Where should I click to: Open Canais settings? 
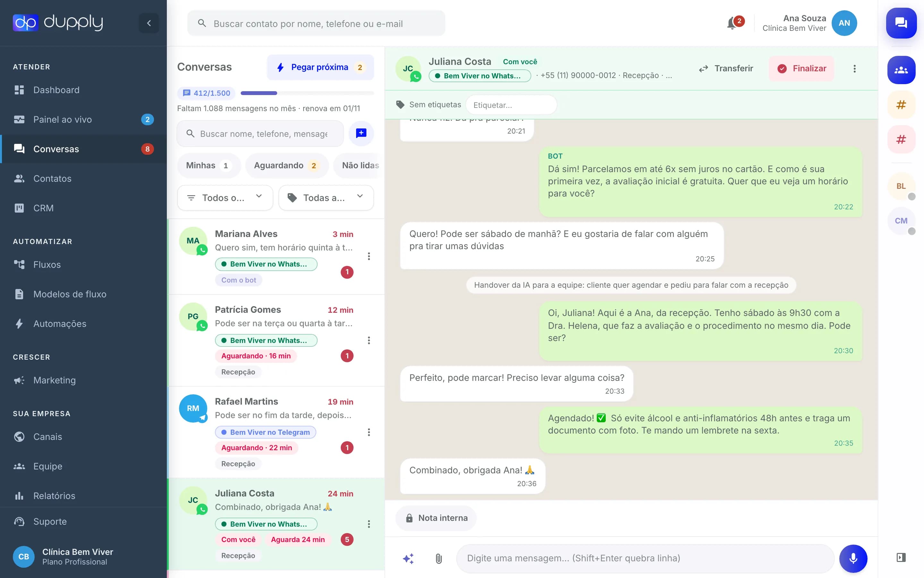coord(83,437)
